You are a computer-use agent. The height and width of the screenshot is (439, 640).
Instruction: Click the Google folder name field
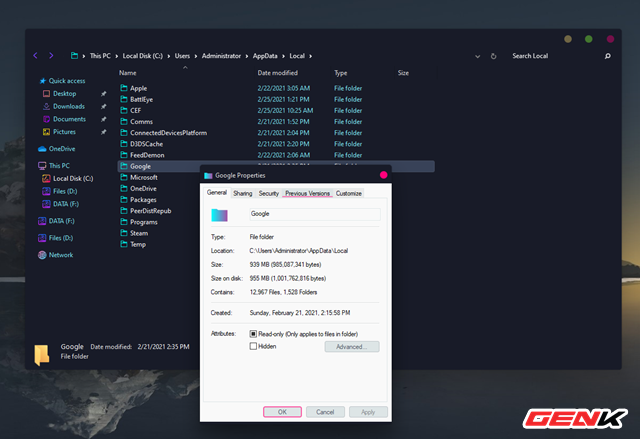(315, 214)
